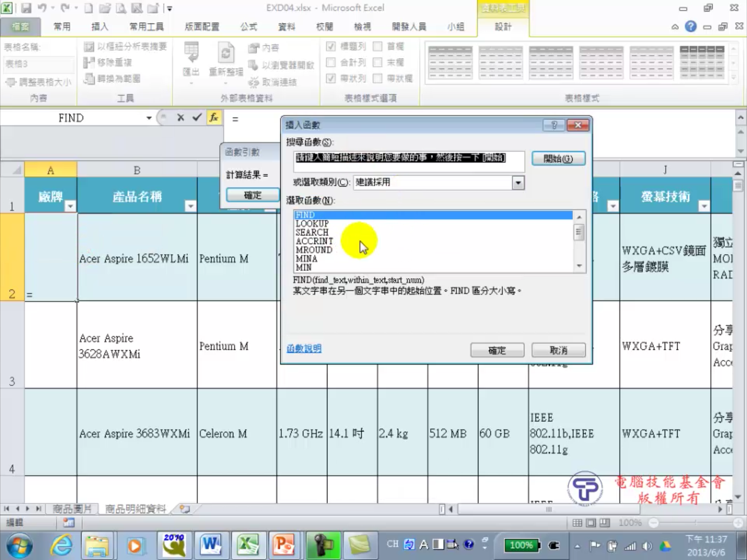Image resolution: width=747 pixels, height=560 pixels.
Task: Click 取消 in the Insert Function dialog
Action: pyautogui.click(x=558, y=350)
